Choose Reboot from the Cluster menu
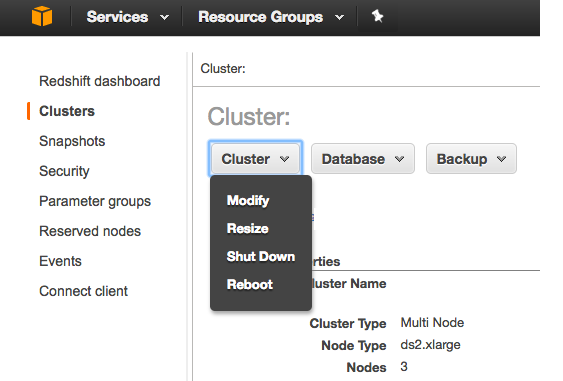The width and height of the screenshot is (563, 381). (x=250, y=284)
